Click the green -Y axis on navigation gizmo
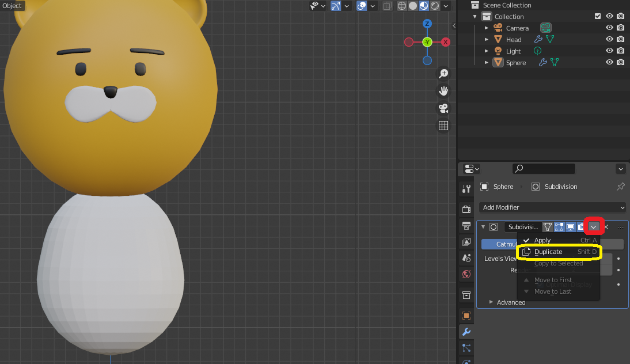The width and height of the screenshot is (630, 364). point(427,42)
